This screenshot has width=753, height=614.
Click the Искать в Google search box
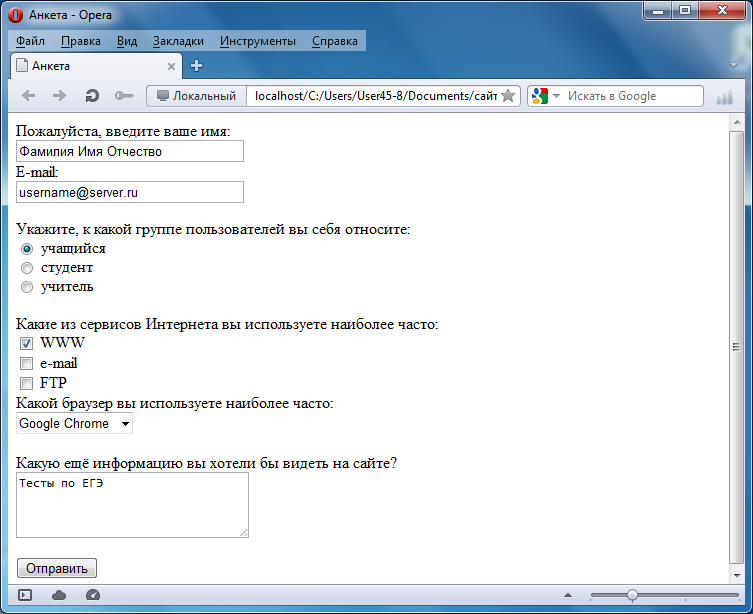(x=634, y=96)
